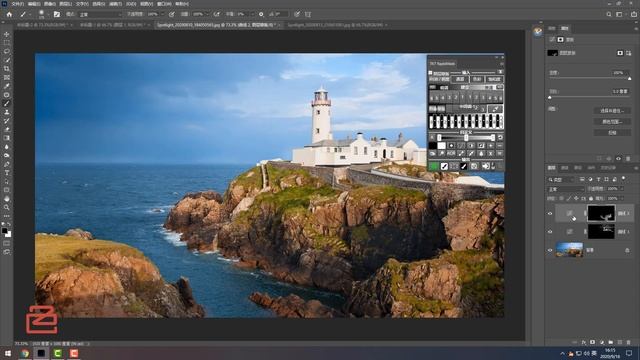Open the Search icon at top right
The image size is (640, 360).
[x=609, y=14]
